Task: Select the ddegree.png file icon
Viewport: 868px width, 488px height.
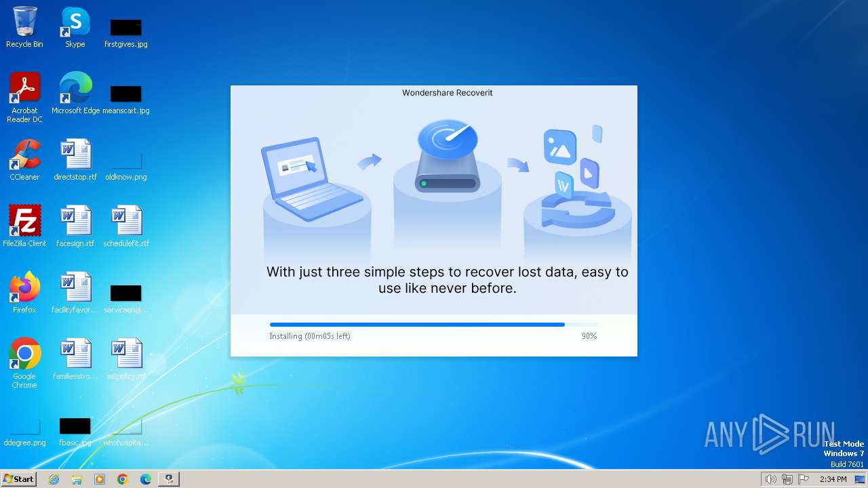Action: [24, 430]
